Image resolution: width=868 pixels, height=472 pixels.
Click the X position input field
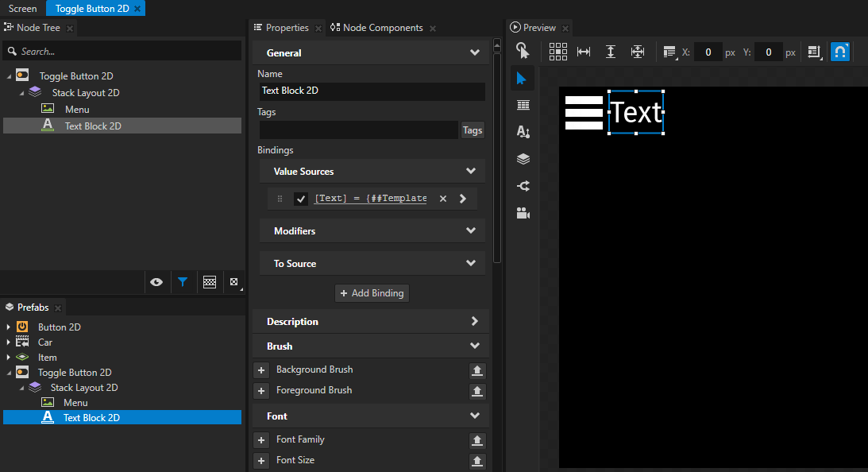click(708, 52)
